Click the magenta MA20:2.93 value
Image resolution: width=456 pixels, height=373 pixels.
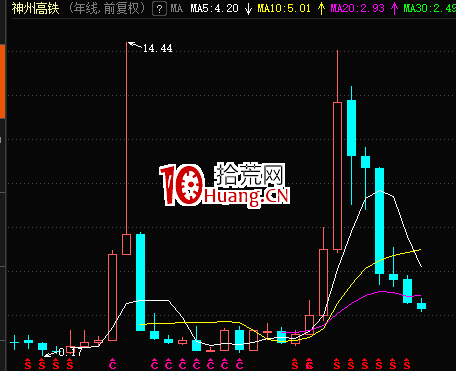pyautogui.click(x=358, y=8)
